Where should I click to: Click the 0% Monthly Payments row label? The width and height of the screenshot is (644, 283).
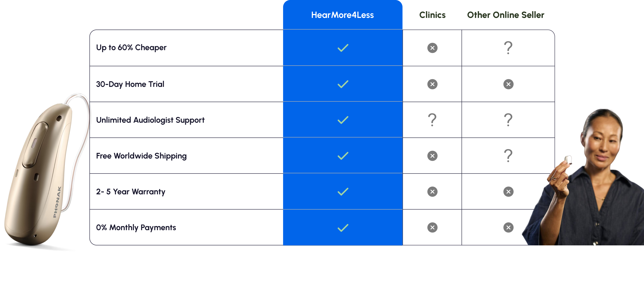[136, 227]
